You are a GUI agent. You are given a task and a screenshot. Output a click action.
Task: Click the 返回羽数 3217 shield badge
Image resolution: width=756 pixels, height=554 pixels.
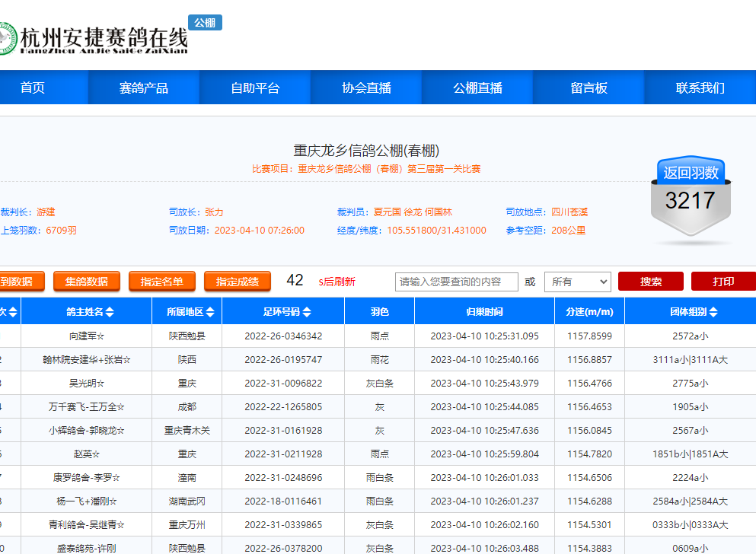tap(690, 199)
